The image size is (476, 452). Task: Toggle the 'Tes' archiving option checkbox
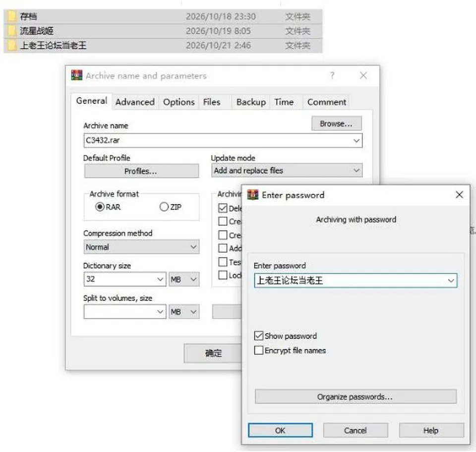pyautogui.click(x=223, y=262)
